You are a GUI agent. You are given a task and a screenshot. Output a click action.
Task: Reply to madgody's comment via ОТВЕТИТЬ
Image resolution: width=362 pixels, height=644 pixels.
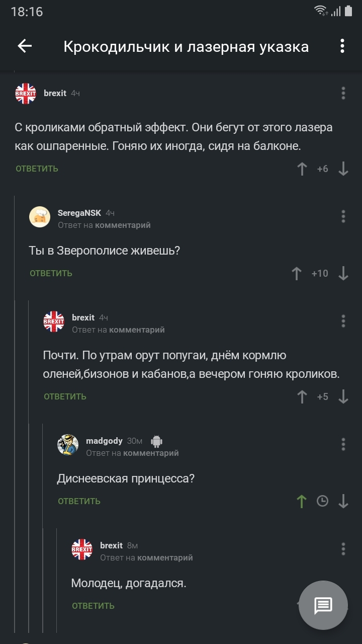pyautogui.click(x=79, y=501)
